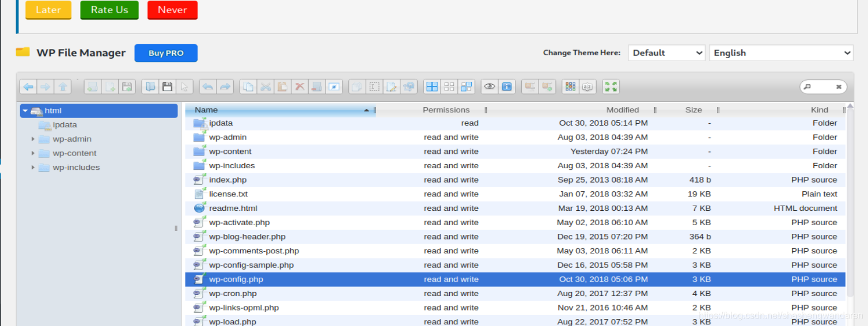This screenshot has width=868, height=326.
Task: Click the Buy PRO button
Action: coord(166,53)
